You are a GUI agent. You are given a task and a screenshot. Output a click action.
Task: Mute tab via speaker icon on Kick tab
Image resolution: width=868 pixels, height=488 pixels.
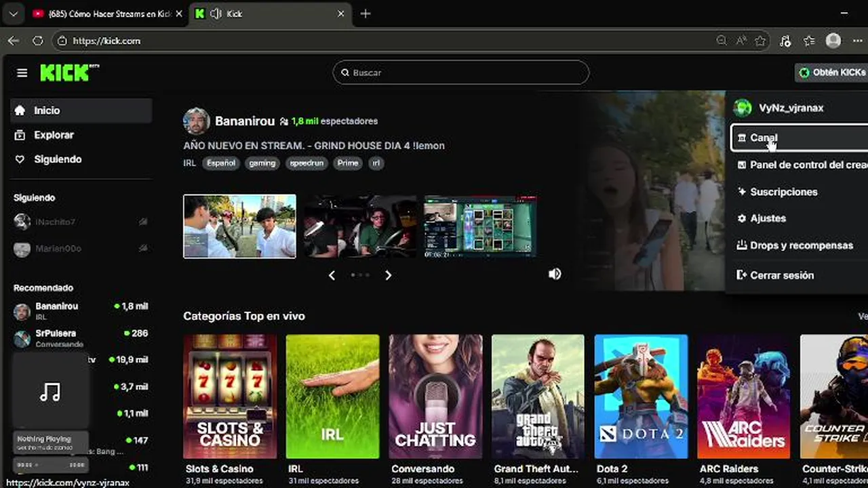pos(216,14)
